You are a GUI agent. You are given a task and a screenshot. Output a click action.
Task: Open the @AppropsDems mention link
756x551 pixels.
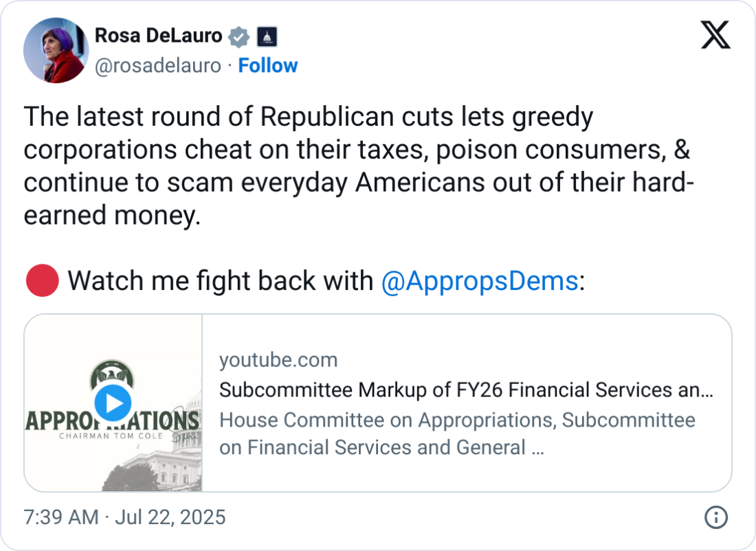pyautogui.click(x=479, y=281)
